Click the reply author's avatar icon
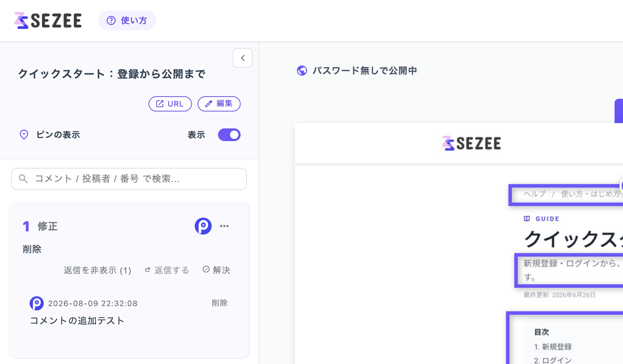This screenshot has width=623, height=364. [x=37, y=303]
